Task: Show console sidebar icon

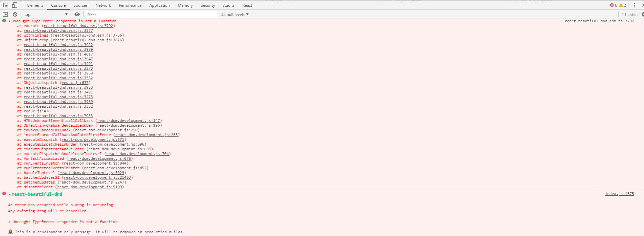Action: coord(5,15)
